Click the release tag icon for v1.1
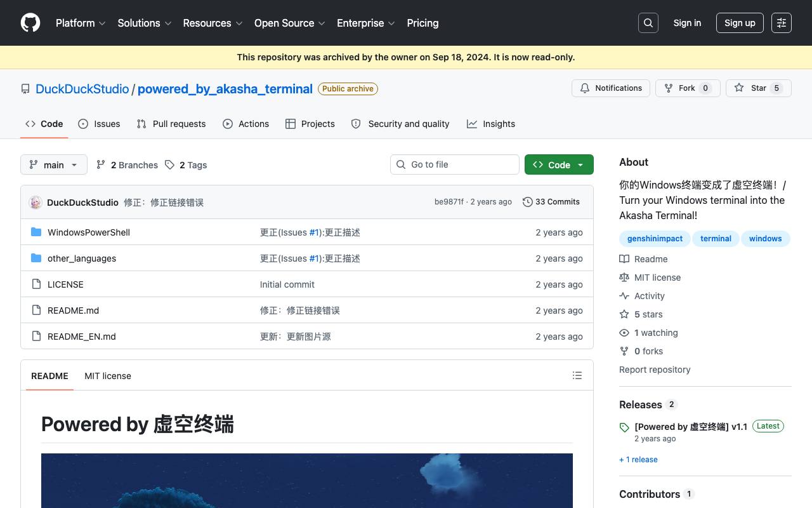This screenshot has width=812, height=508. (x=624, y=427)
